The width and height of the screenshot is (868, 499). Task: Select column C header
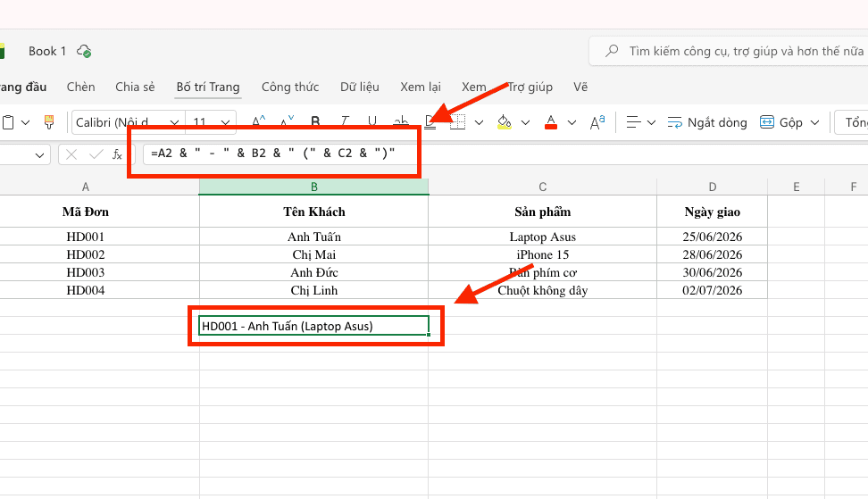(x=543, y=187)
